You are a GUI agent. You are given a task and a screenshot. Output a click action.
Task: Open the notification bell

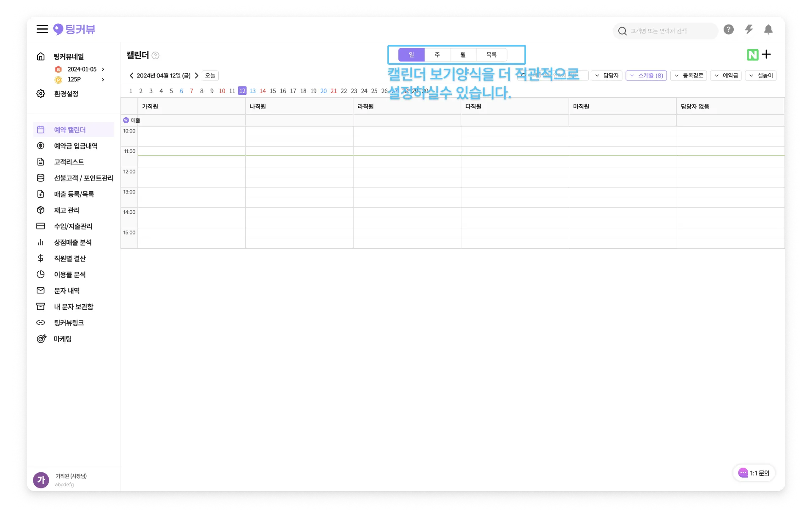pyautogui.click(x=768, y=30)
